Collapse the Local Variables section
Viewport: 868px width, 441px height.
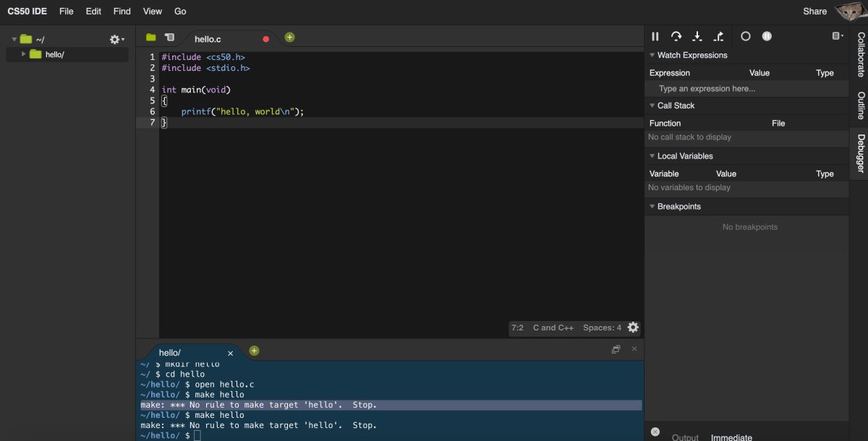[x=652, y=156]
